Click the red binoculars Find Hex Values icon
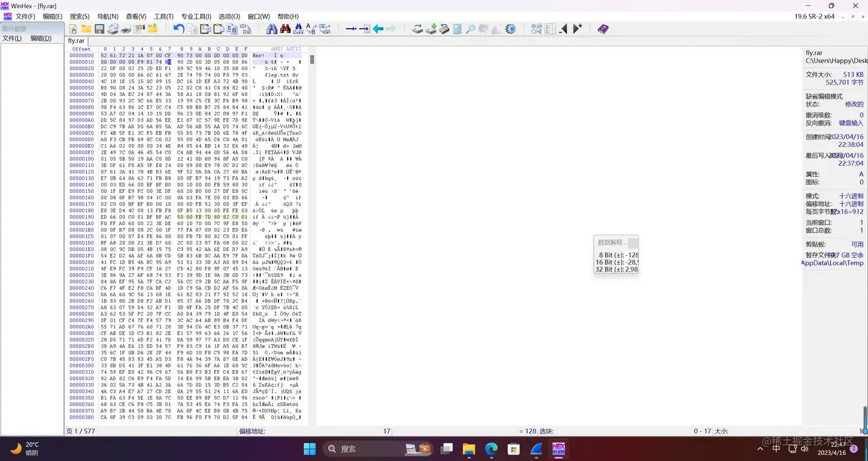This screenshot has height=461, width=868. pos(285,29)
